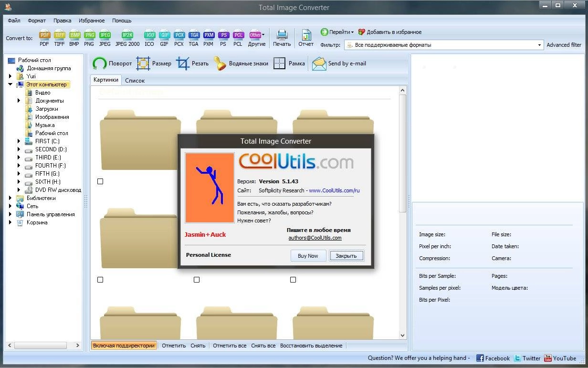Convert images to JPEG

(x=105, y=38)
